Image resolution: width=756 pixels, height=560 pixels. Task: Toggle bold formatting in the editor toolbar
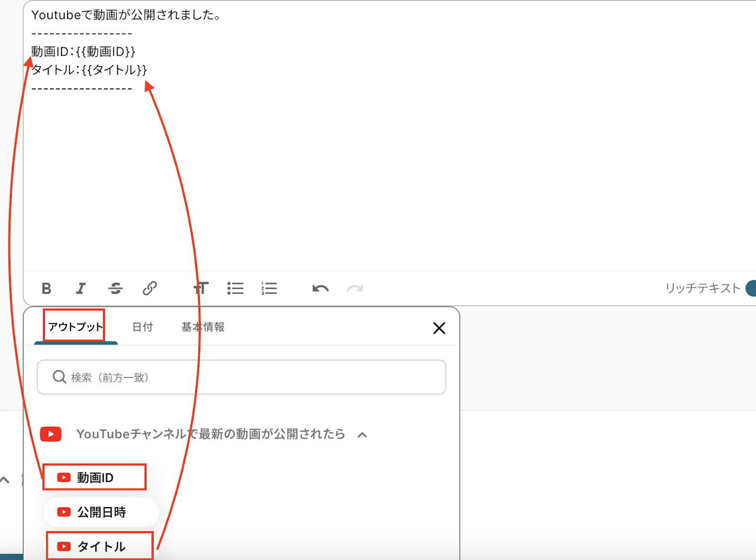click(46, 288)
